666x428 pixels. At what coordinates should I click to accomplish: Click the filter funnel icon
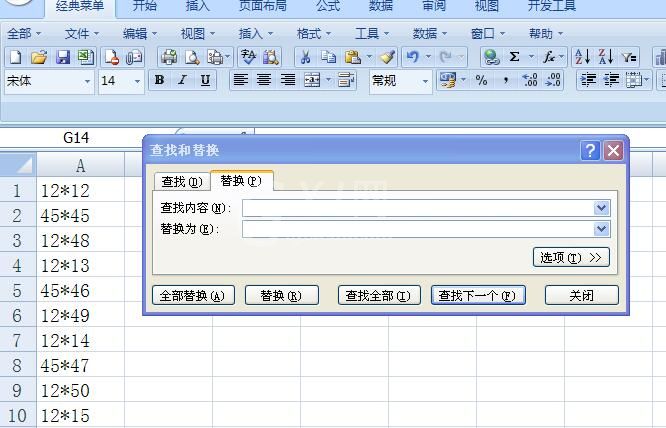point(629,57)
